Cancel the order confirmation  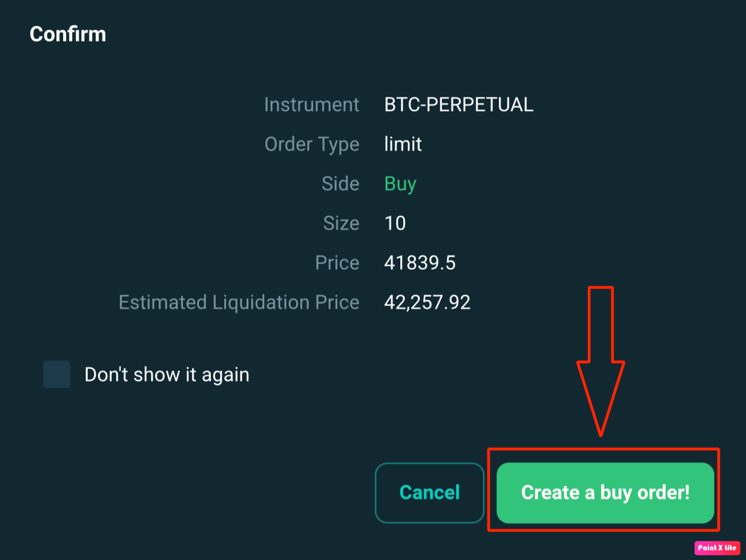(x=429, y=493)
